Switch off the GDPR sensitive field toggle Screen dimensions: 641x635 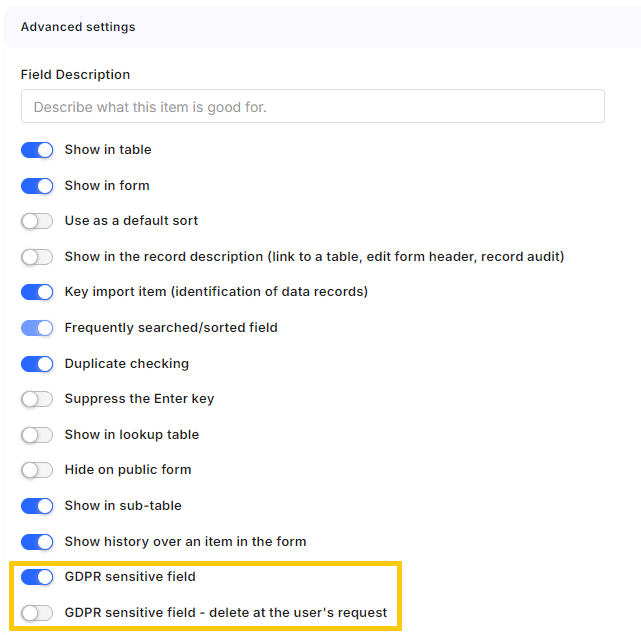(x=37, y=577)
